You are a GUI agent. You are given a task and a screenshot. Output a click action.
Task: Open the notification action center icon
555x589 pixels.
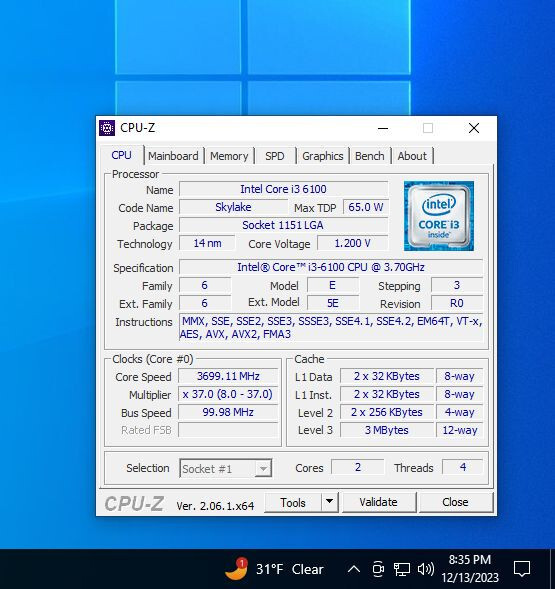[522, 569]
